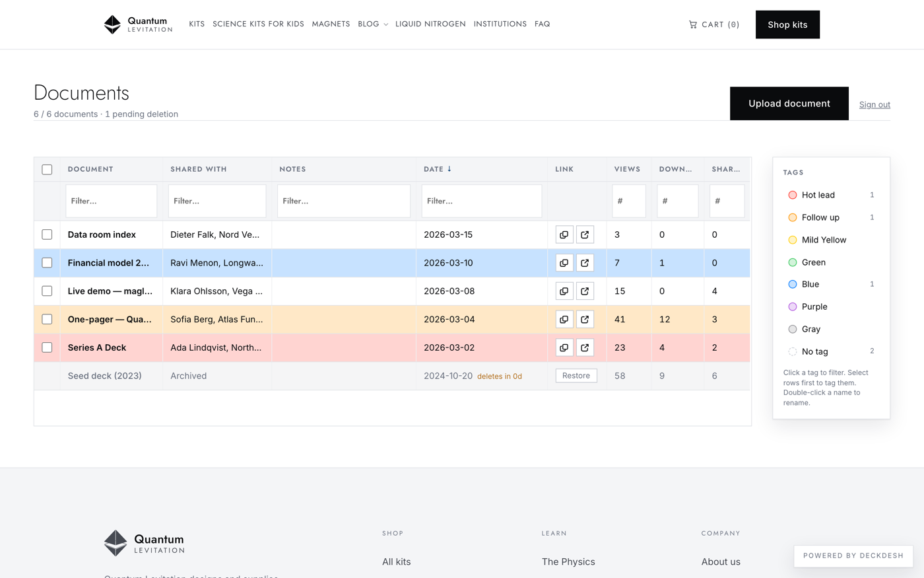924x578 pixels.
Task: Go to Science Kits for Kids
Action: (258, 24)
